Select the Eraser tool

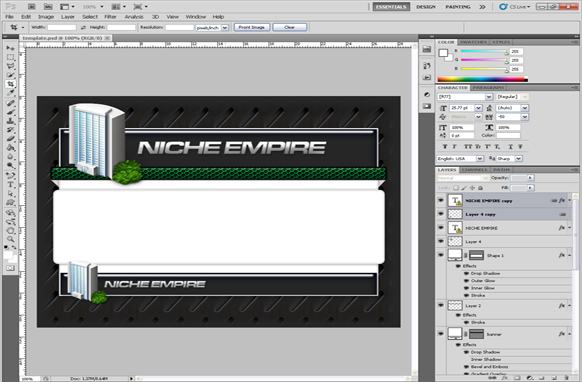tap(10, 139)
